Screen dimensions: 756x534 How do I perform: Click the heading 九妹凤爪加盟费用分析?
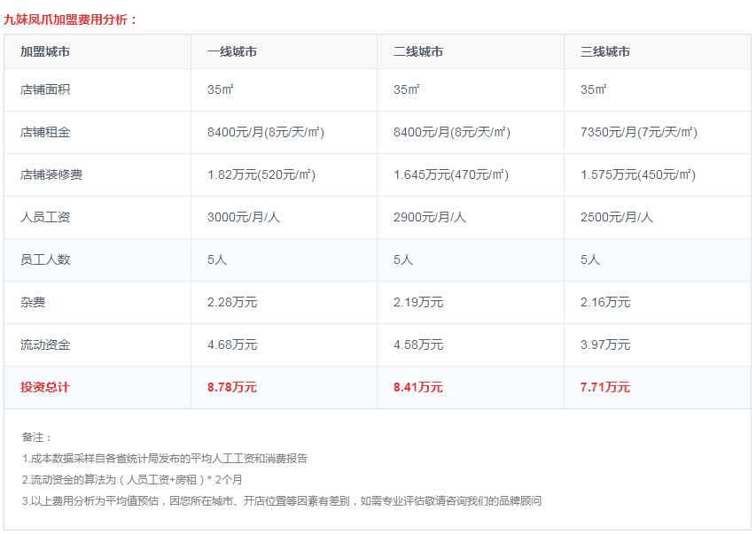70,19
